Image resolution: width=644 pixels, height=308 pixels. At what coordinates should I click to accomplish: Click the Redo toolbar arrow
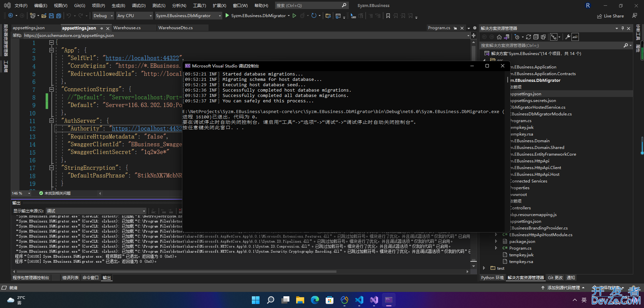click(81, 16)
